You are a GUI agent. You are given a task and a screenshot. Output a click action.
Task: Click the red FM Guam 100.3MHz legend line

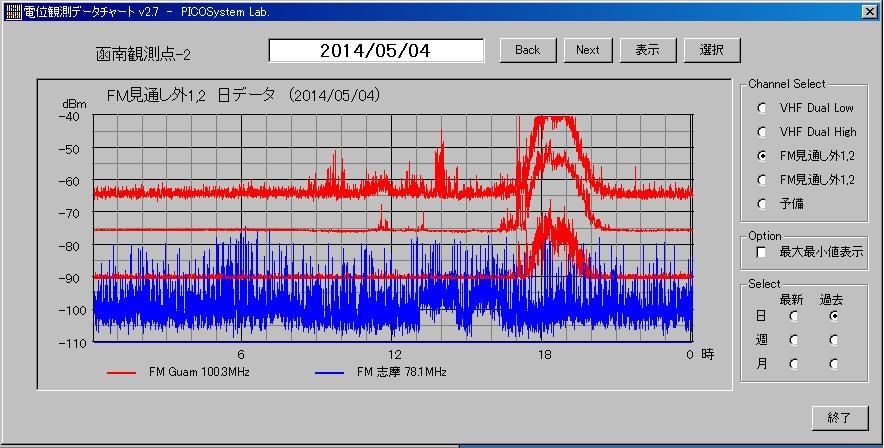click(x=120, y=372)
